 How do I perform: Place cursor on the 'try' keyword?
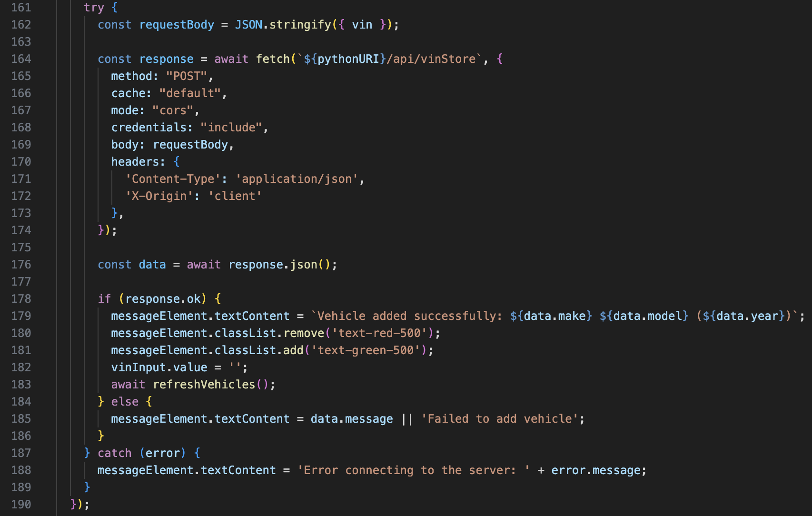[94, 8]
